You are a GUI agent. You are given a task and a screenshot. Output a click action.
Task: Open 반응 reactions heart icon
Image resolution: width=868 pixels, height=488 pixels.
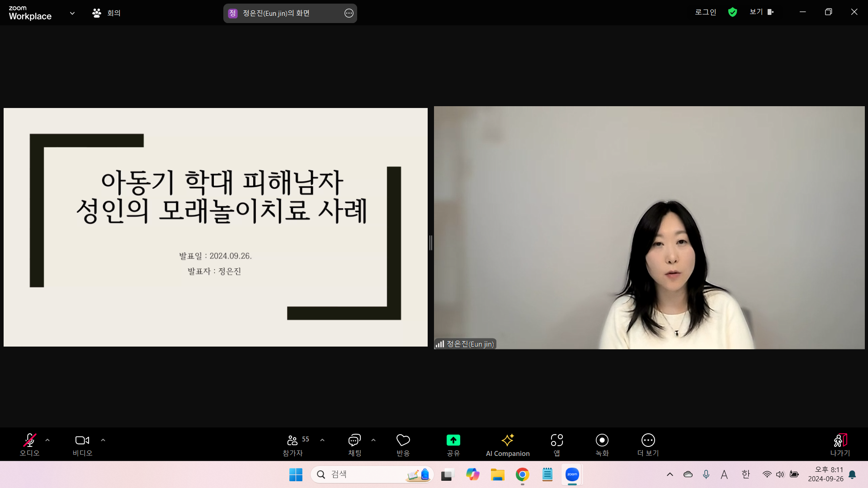pos(403,445)
